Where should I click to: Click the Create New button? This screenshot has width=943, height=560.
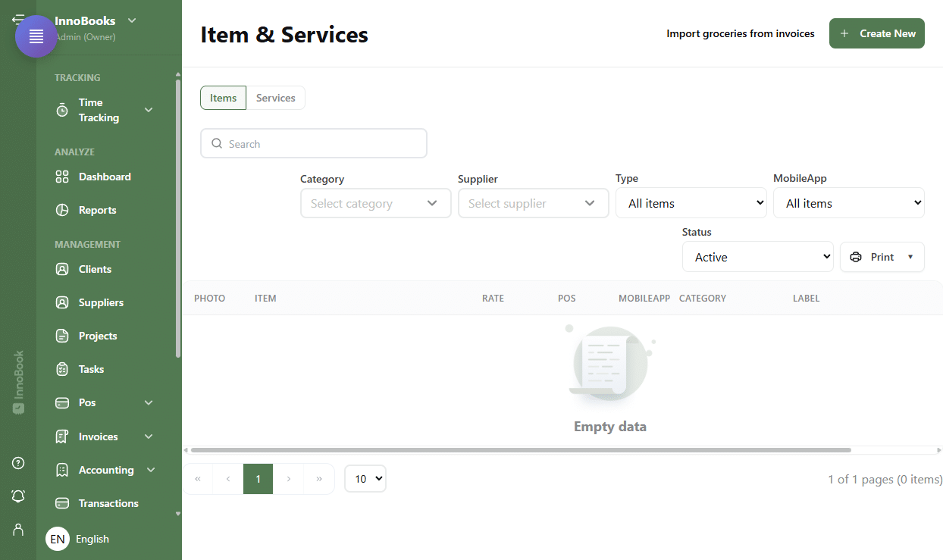coord(877,33)
